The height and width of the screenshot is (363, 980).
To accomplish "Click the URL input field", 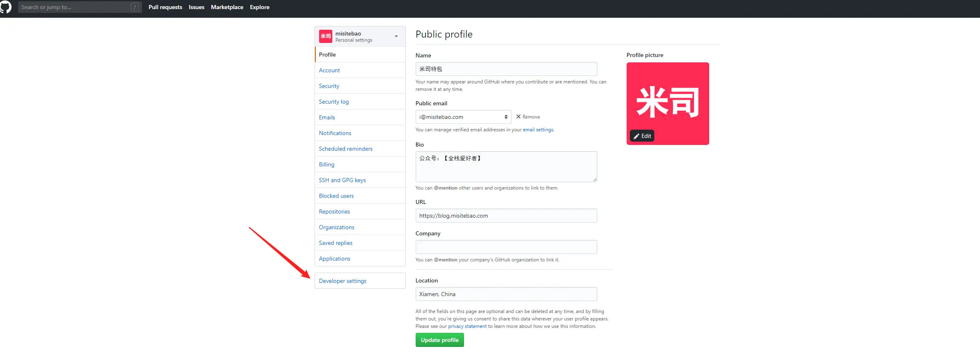I will coord(506,216).
